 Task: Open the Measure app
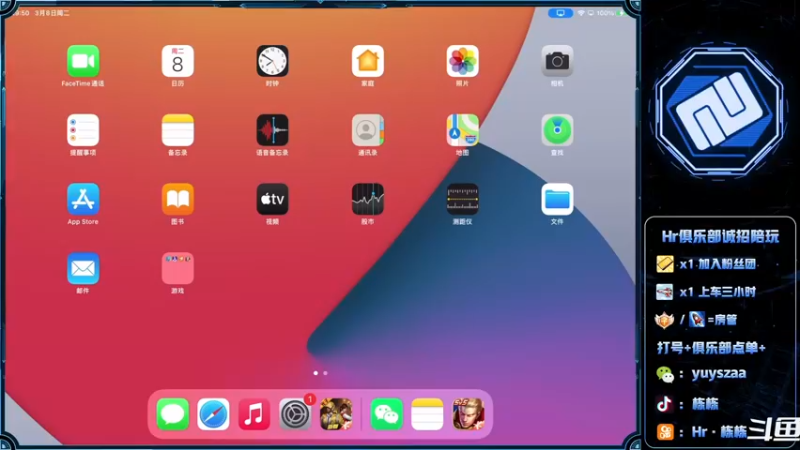click(x=462, y=199)
